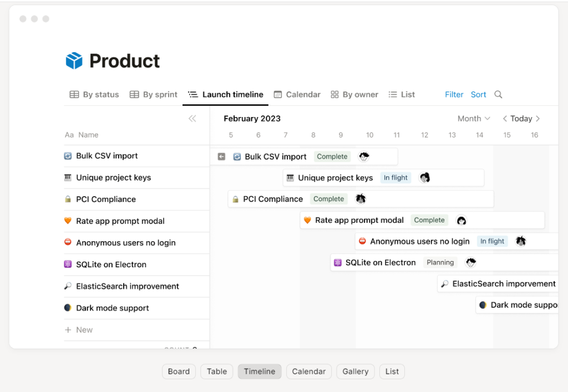Select the Board view at the bottom
The height and width of the screenshot is (392, 568).
point(179,371)
